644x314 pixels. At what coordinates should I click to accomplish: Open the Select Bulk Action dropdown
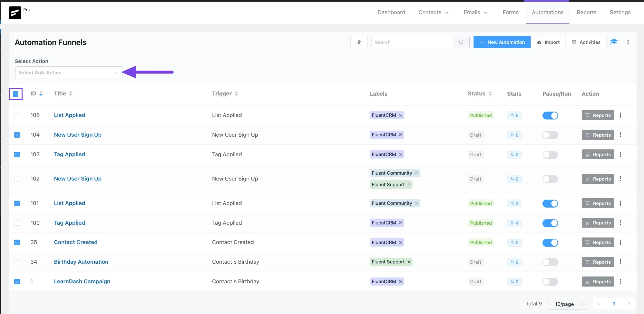69,72
